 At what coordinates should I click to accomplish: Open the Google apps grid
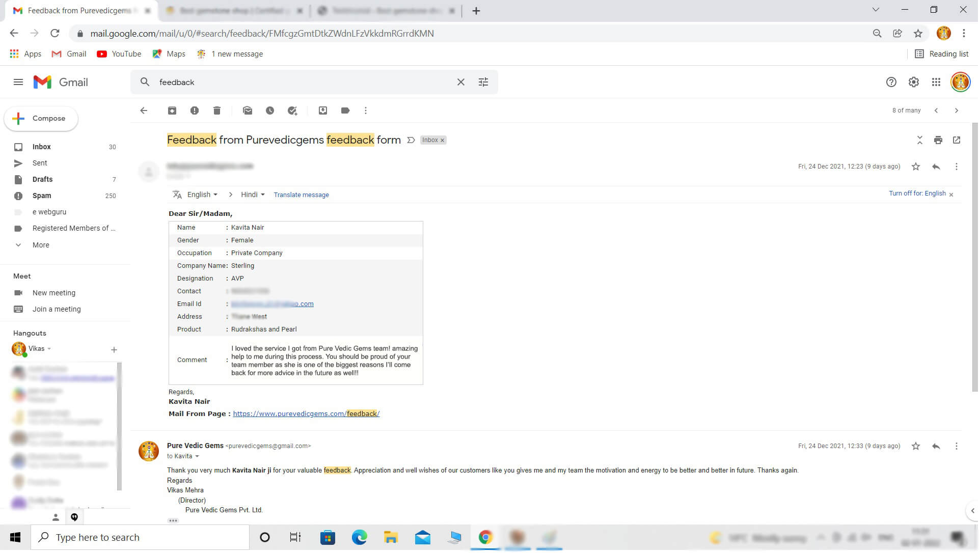click(x=936, y=82)
